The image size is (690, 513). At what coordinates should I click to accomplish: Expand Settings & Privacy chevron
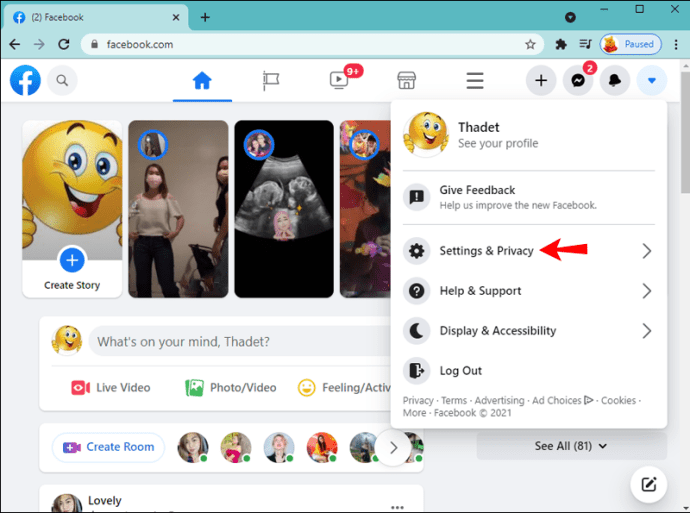pos(646,251)
